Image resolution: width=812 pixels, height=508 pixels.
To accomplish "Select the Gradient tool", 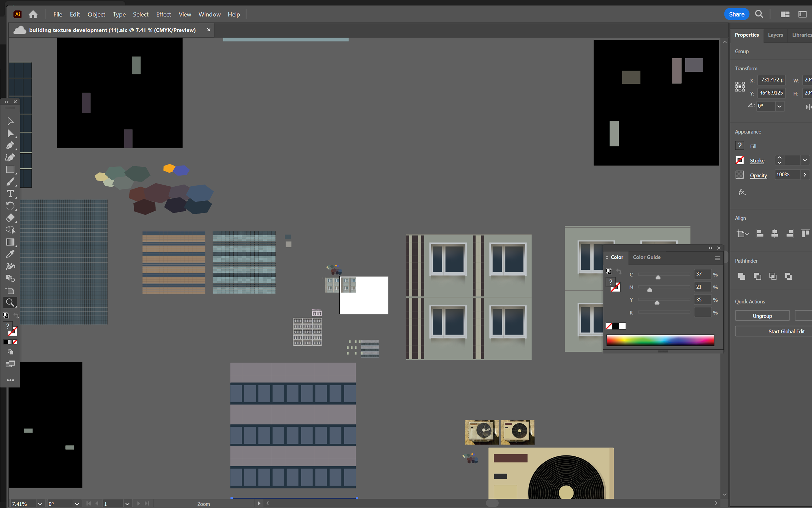I will 10,242.
